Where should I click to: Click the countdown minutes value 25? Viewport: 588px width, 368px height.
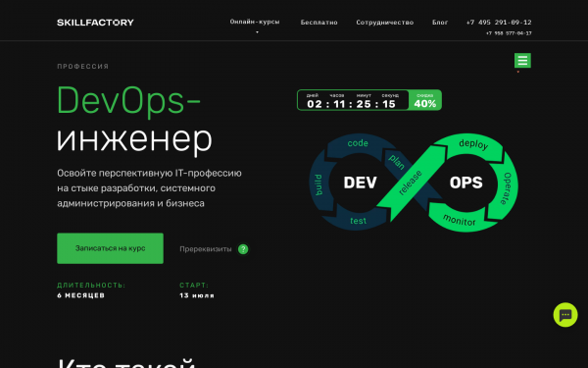coord(364,104)
